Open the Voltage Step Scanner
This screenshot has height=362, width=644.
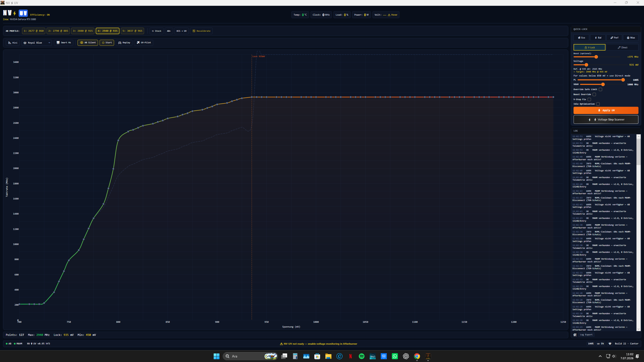click(x=606, y=119)
